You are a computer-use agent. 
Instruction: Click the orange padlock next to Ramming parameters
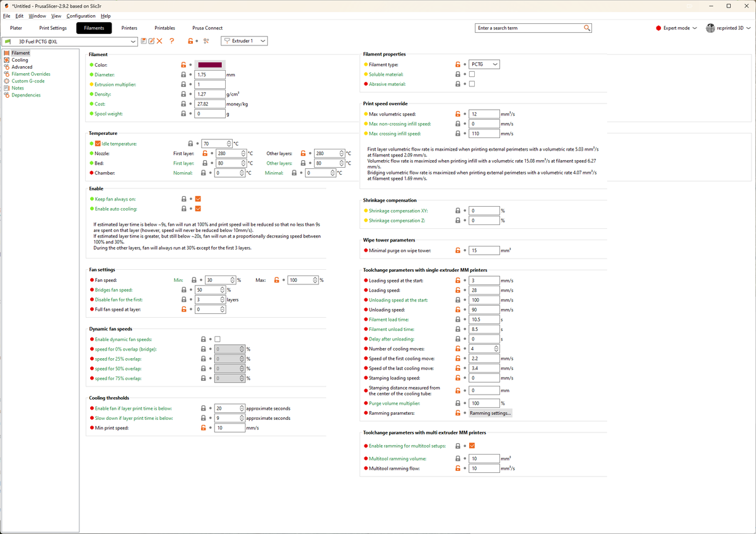[458, 413]
